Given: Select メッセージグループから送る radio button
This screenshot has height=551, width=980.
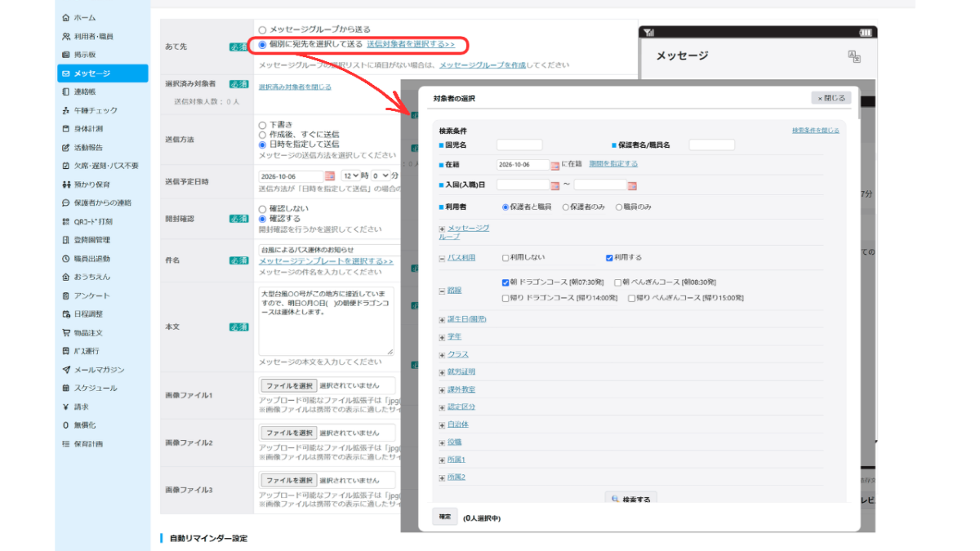Looking at the screenshot, I should pos(263,29).
